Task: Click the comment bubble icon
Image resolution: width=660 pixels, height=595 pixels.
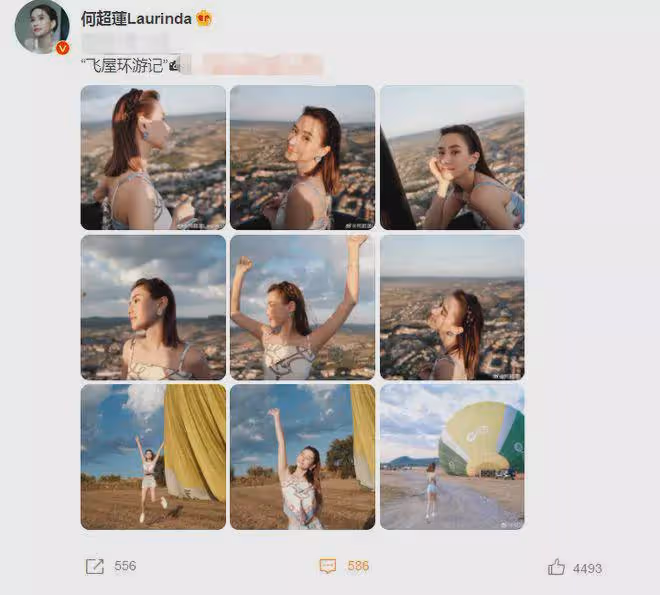Action: pyautogui.click(x=328, y=566)
